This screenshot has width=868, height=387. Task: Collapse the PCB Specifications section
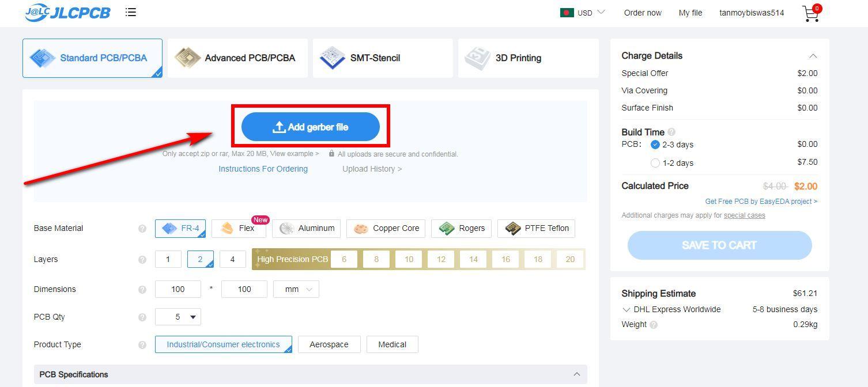(x=577, y=374)
